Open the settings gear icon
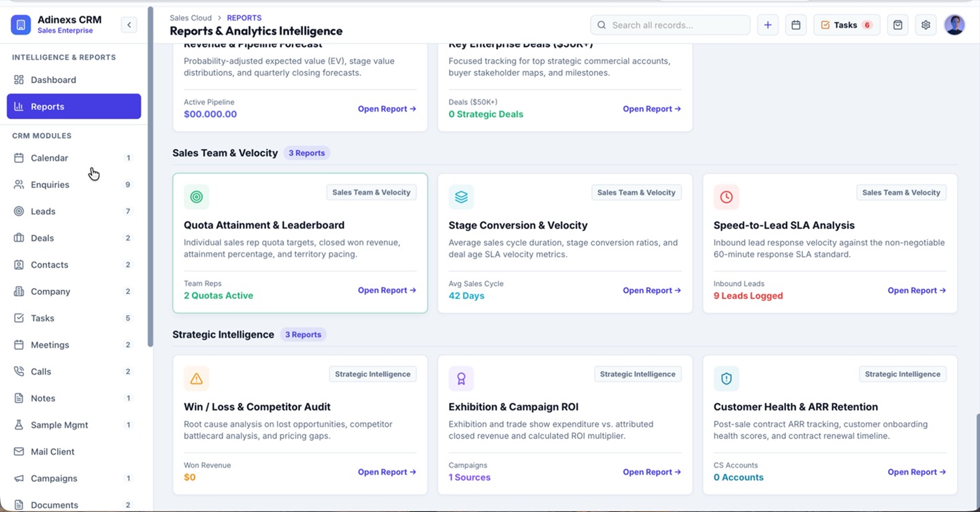The height and width of the screenshot is (512, 980). (926, 25)
